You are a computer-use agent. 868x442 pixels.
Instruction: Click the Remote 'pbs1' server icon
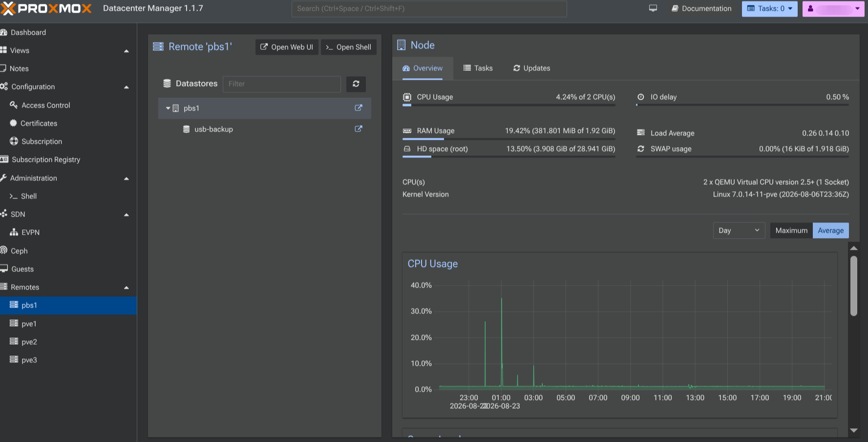158,46
